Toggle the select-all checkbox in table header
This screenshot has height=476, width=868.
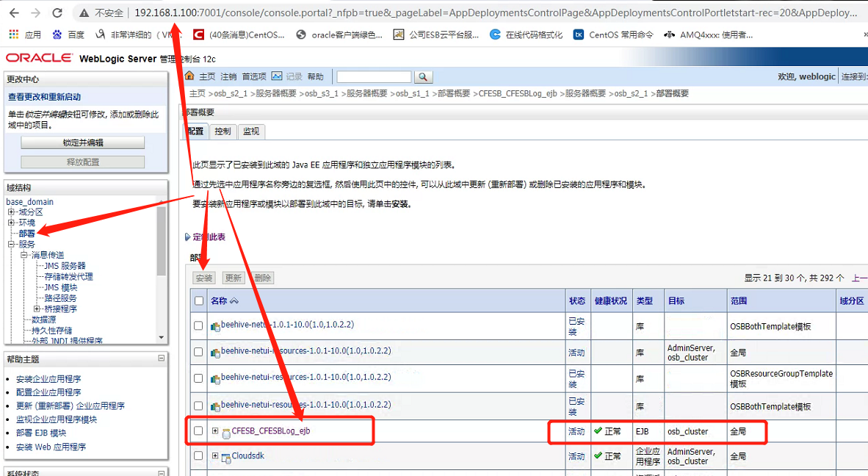[199, 301]
